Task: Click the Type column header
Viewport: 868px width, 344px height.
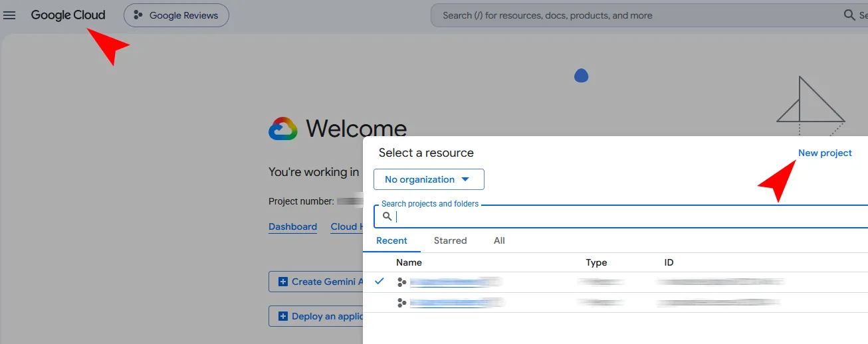Action: [x=596, y=262]
